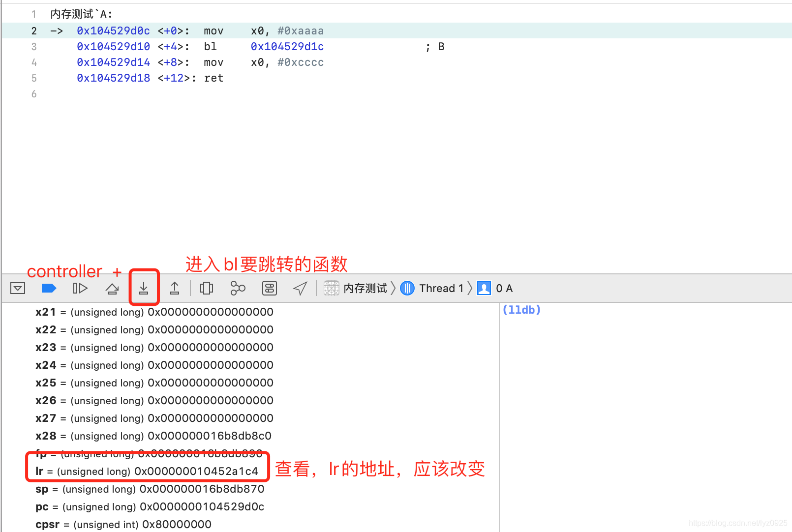Select the sp register row

point(150,489)
